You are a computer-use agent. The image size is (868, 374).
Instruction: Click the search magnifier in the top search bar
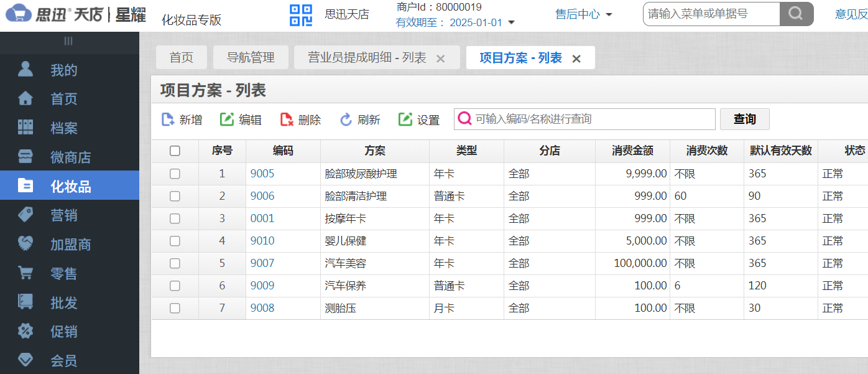796,13
